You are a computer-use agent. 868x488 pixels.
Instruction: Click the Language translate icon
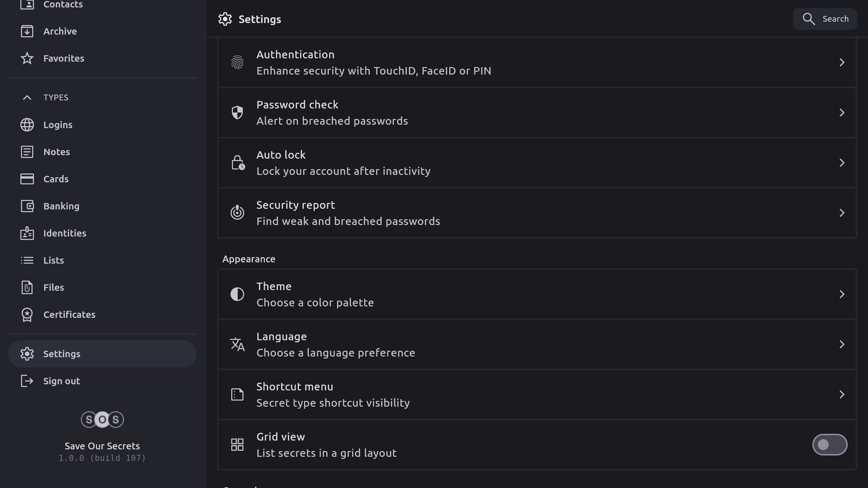click(237, 344)
